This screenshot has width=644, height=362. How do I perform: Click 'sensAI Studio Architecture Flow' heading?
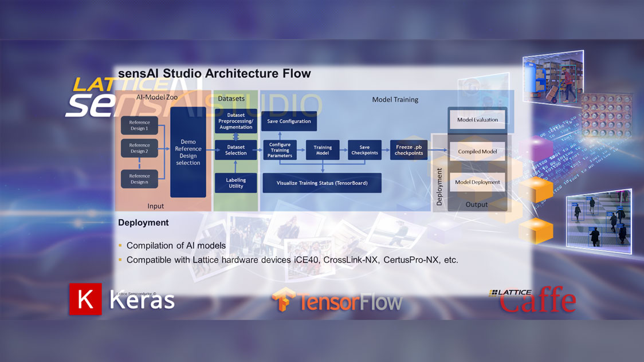tap(214, 73)
